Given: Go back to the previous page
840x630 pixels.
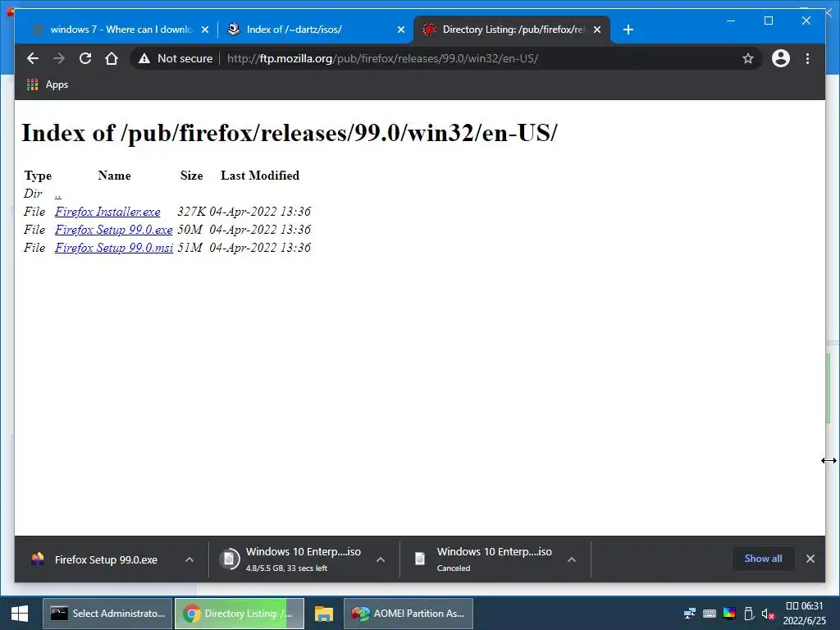Looking at the screenshot, I should point(33,58).
